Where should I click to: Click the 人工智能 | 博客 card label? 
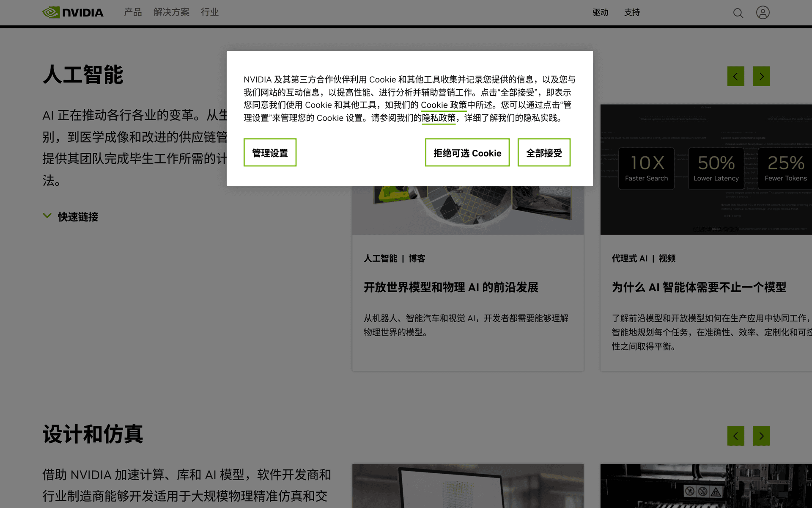pos(394,258)
